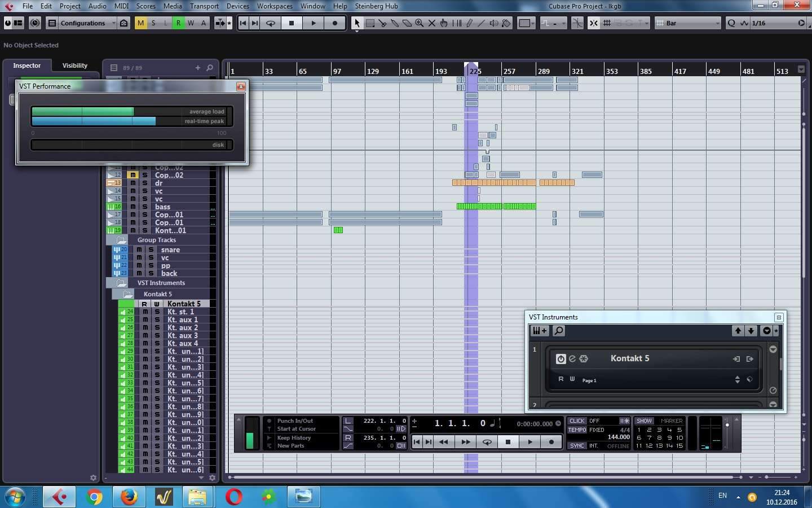The width and height of the screenshot is (812, 508).
Task: Solo the dr track
Action: tap(145, 183)
